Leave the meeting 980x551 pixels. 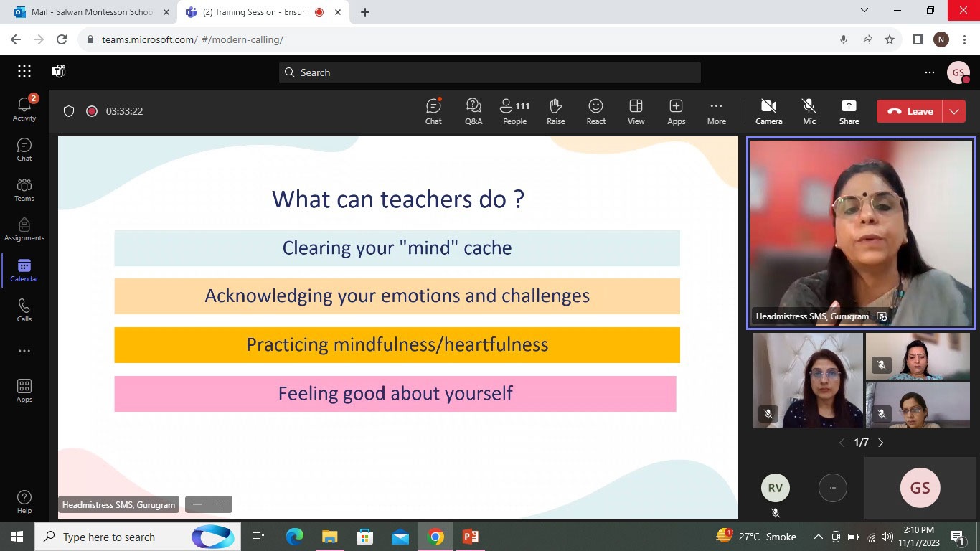[911, 111]
